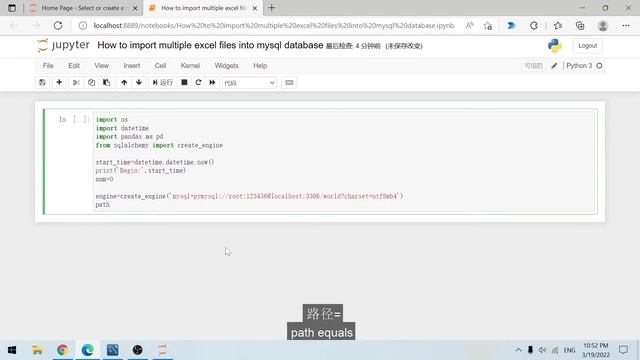Click the edit mode pencil icon

click(554, 66)
